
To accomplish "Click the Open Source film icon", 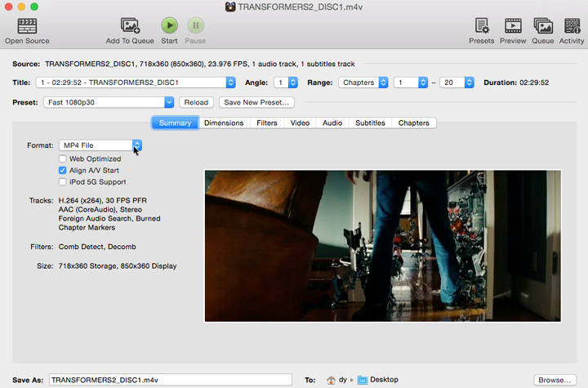I will click(x=26, y=26).
